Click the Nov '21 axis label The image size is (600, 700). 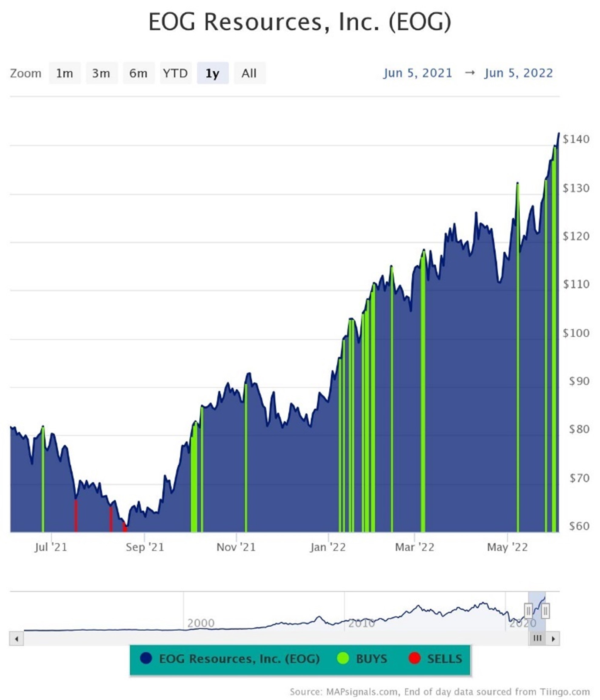click(236, 547)
